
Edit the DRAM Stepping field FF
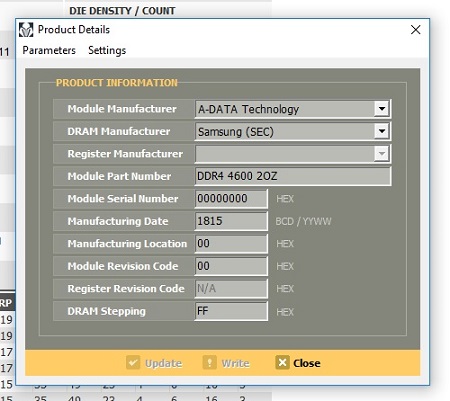[231, 311]
